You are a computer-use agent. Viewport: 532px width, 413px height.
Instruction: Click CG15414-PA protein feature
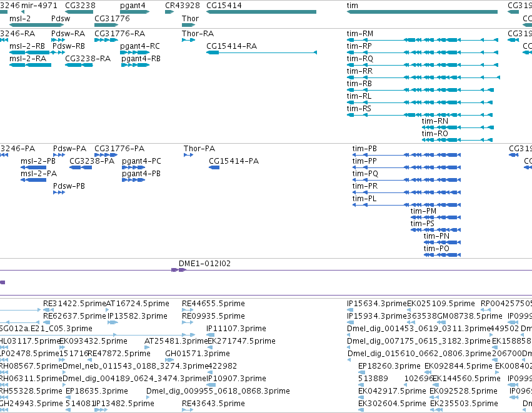(x=214, y=167)
